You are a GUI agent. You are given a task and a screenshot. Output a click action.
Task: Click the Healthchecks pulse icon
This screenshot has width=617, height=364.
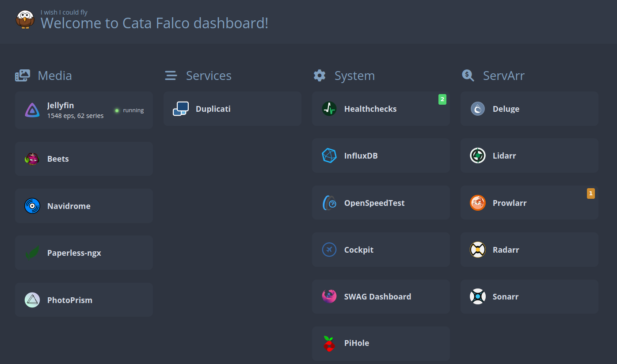tap(329, 109)
